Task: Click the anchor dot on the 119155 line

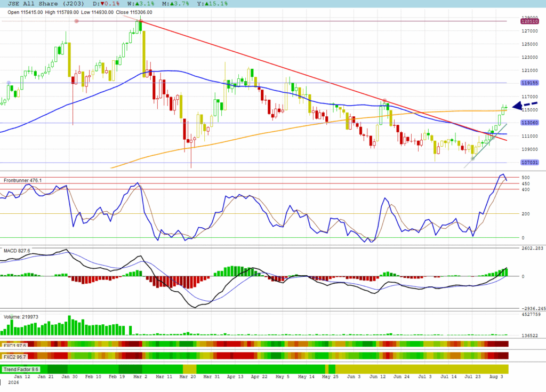Action: pyautogui.click(x=9, y=83)
